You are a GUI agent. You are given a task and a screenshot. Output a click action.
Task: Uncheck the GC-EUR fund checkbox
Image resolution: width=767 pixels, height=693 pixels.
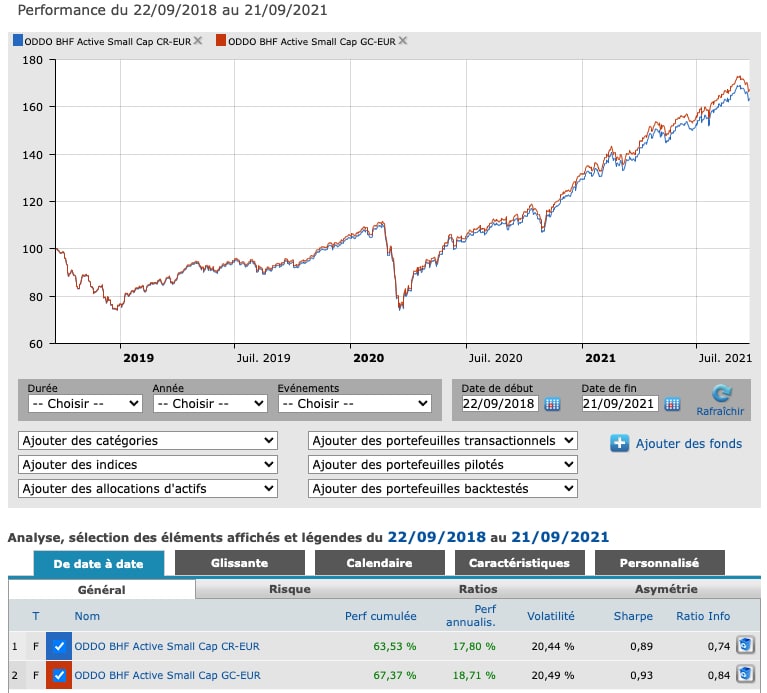pos(59,675)
